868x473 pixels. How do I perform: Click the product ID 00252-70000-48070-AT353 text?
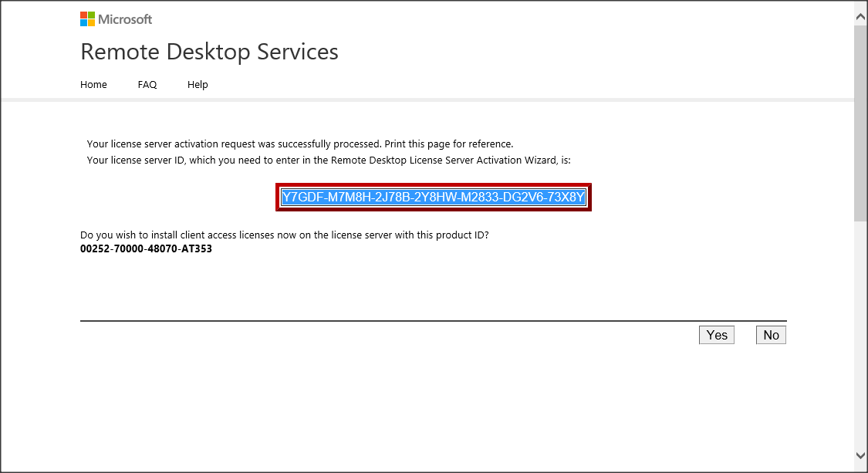(x=146, y=249)
